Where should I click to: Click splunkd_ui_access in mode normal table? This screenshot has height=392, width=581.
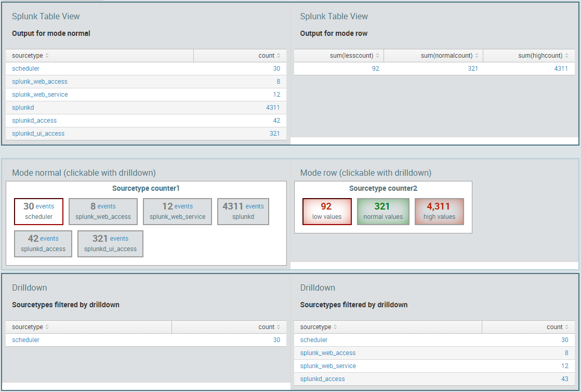pyautogui.click(x=38, y=134)
